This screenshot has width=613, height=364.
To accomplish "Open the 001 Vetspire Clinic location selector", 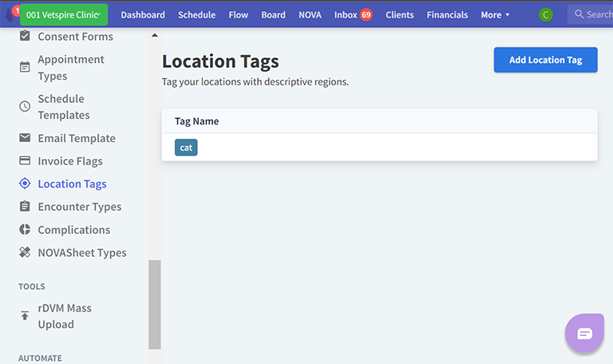I will tap(64, 14).
